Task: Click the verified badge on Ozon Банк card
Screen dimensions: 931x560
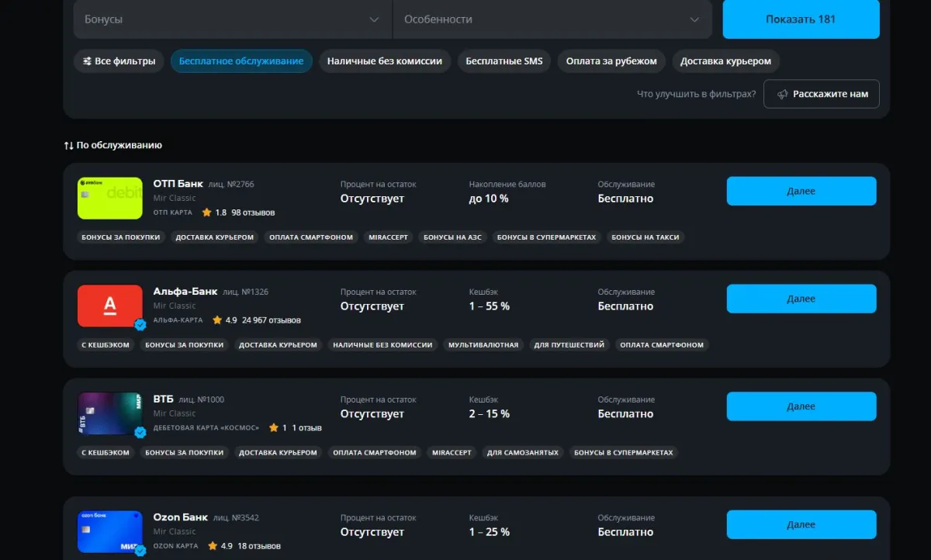Action: [140, 551]
